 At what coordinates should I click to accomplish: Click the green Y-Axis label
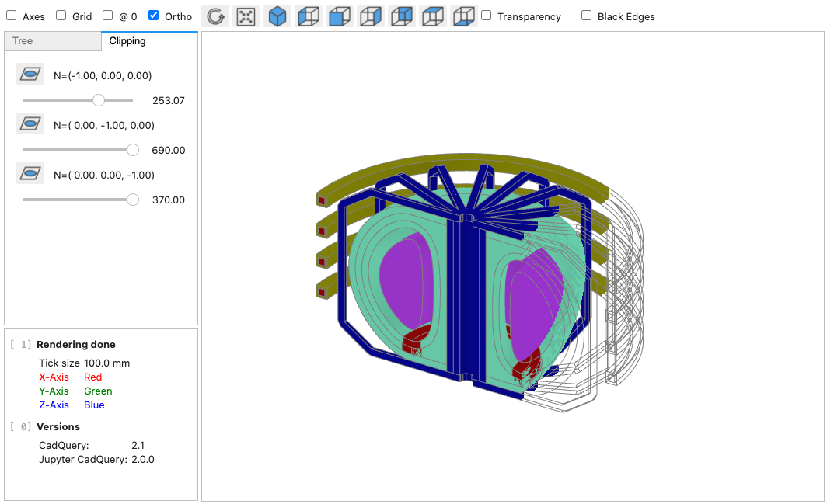point(54,391)
